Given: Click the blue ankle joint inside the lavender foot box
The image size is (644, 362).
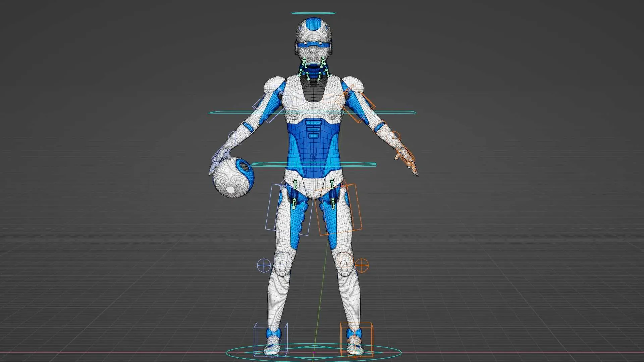Looking at the screenshot, I should (x=274, y=334).
